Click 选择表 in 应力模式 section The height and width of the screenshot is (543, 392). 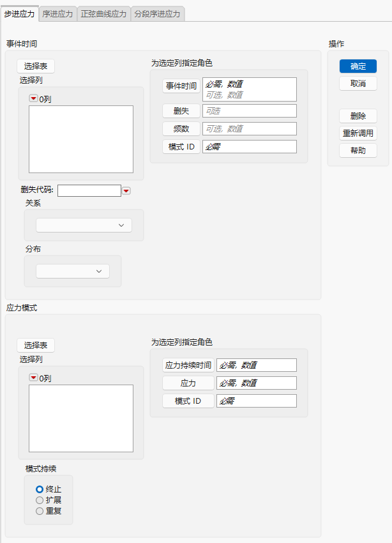(36, 345)
